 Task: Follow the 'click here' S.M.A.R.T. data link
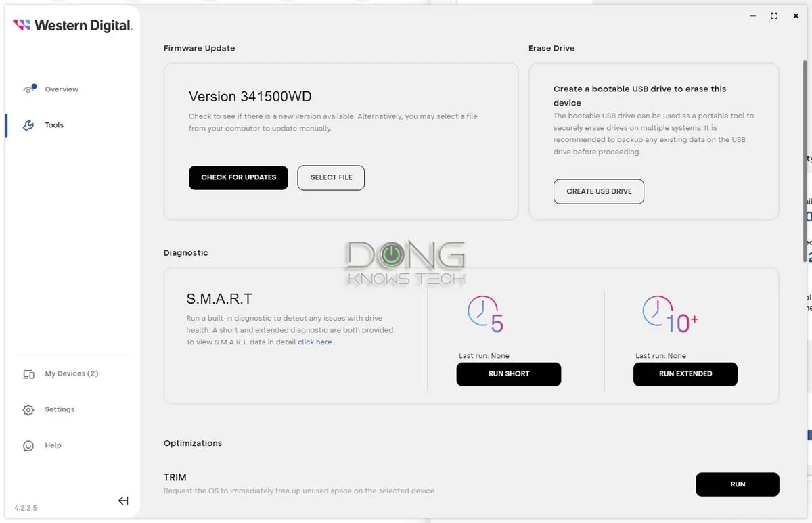click(x=315, y=342)
